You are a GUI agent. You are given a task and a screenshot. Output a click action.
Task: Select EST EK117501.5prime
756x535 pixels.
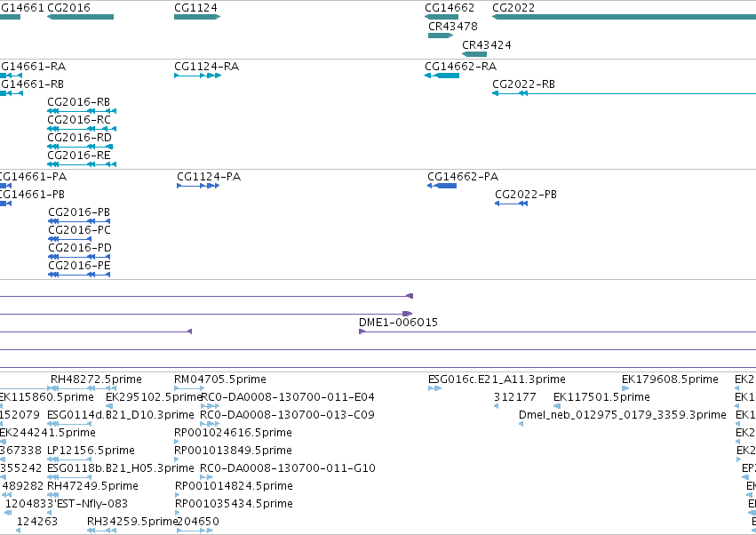[601, 397]
